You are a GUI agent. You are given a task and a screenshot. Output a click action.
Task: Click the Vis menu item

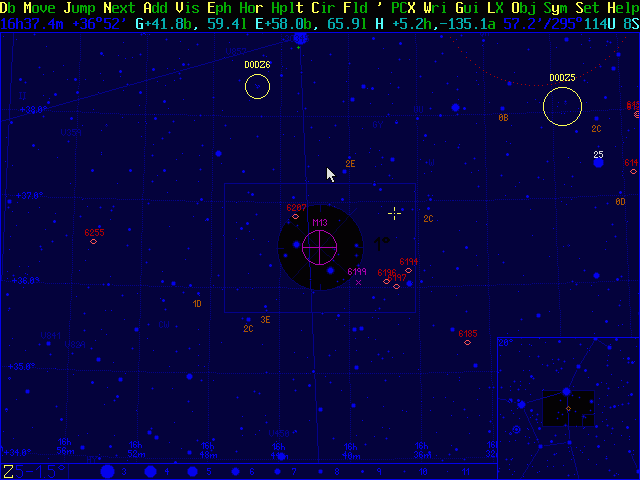(x=186, y=7)
